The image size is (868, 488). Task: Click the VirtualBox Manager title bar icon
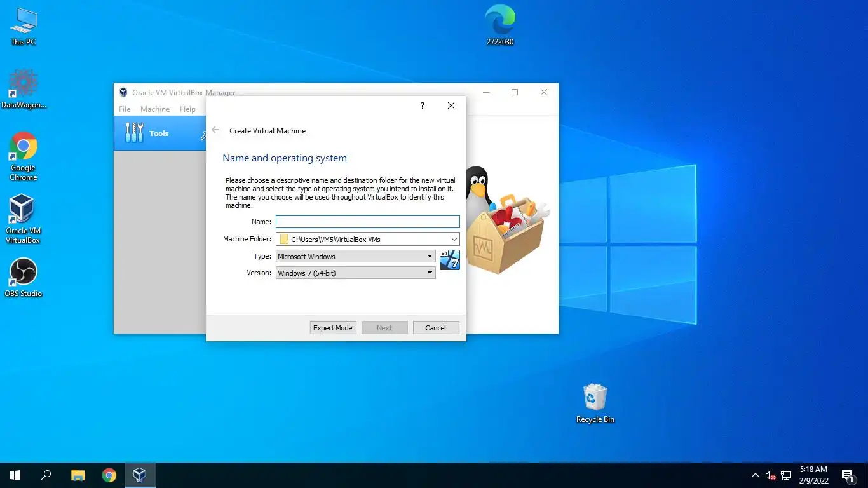(123, 93)
